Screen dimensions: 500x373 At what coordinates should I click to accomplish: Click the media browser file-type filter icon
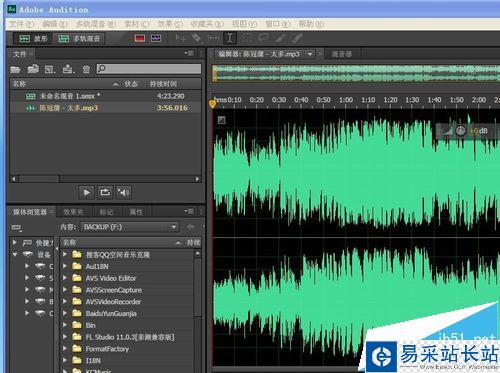tap(16, 227)
